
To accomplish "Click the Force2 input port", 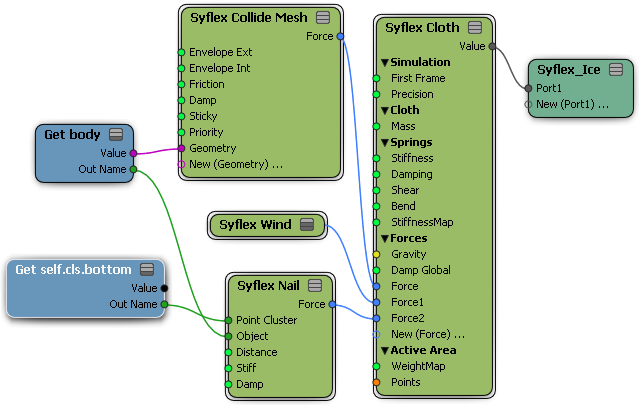I will click(x=377, y=318).
